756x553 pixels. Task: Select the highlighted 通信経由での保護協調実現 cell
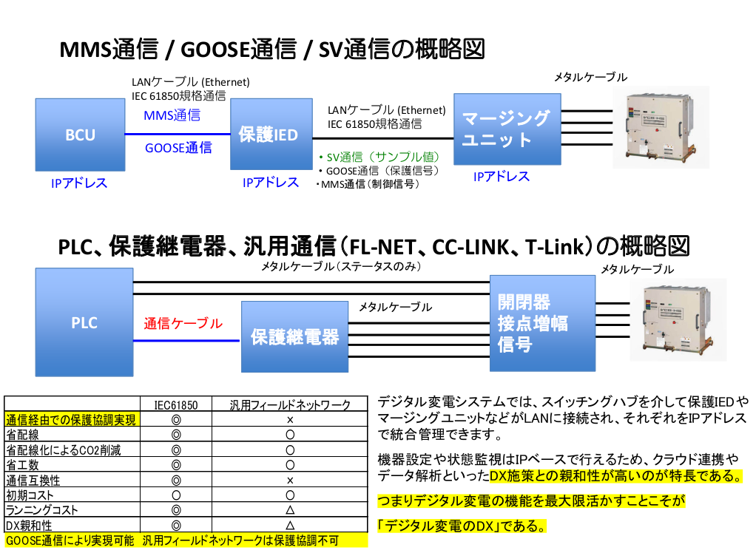pos(71,420)
